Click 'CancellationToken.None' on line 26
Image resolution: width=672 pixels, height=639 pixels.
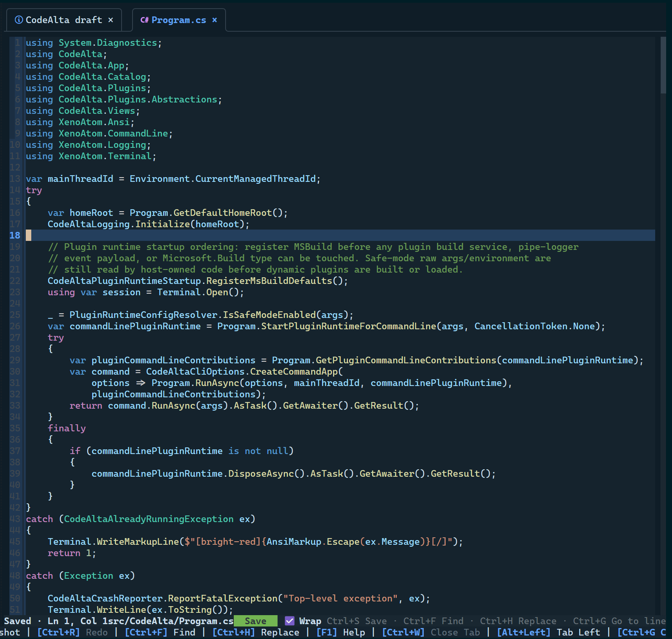535,326
